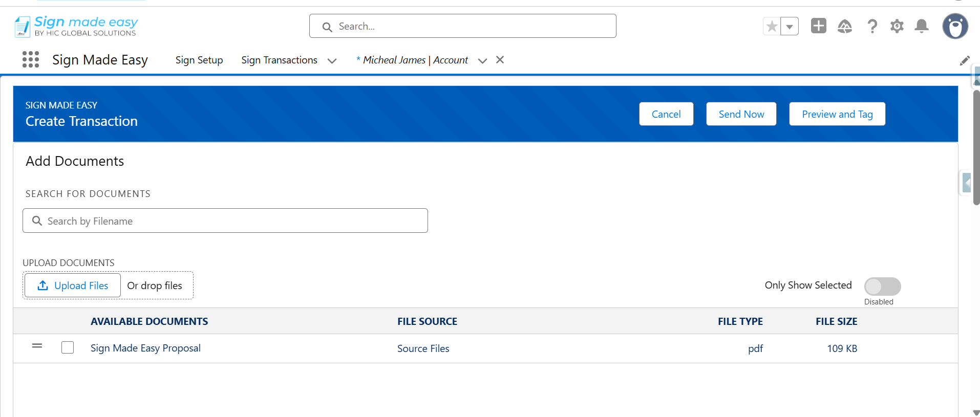The image size is (980, 417).
Task: Expand the collapsed right side panel arrow
Action: point(966,183)
